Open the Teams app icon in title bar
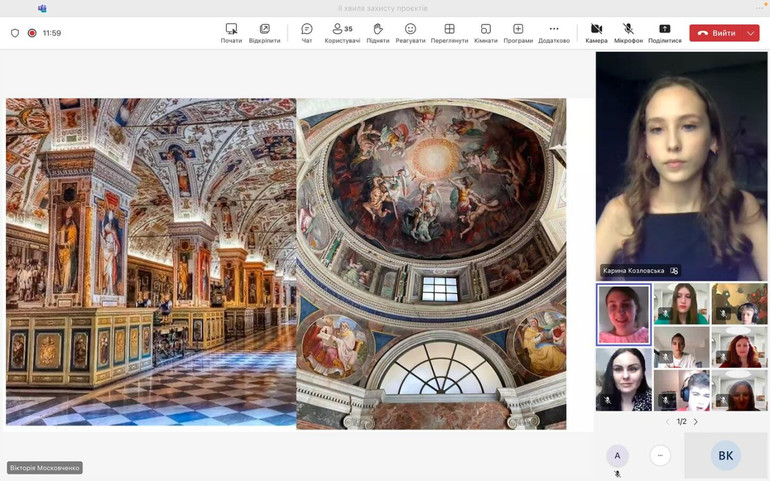This screenshot has width=770, height=481. click(42, 8)
